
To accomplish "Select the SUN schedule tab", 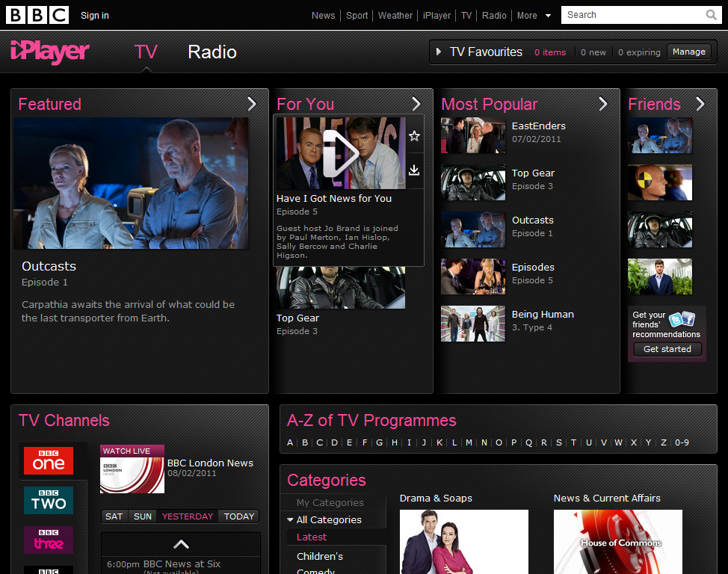I will (x=143, y=516).
